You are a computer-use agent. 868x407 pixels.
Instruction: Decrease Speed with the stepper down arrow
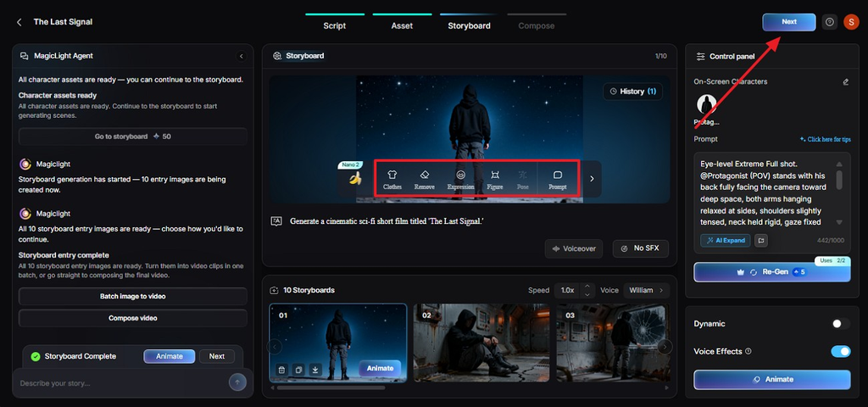(587, 294)
